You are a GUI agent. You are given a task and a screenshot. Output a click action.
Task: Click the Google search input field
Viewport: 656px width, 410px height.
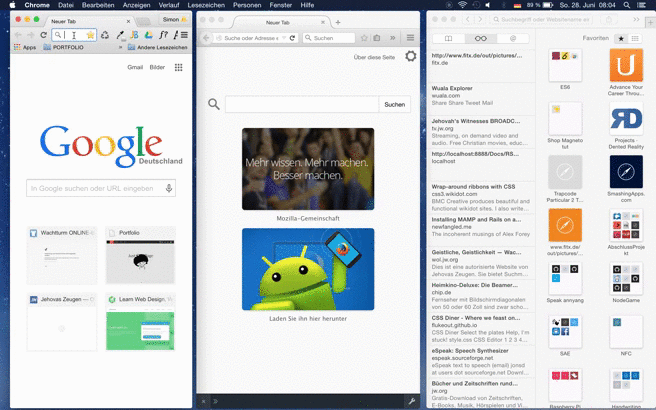point(101,188)
